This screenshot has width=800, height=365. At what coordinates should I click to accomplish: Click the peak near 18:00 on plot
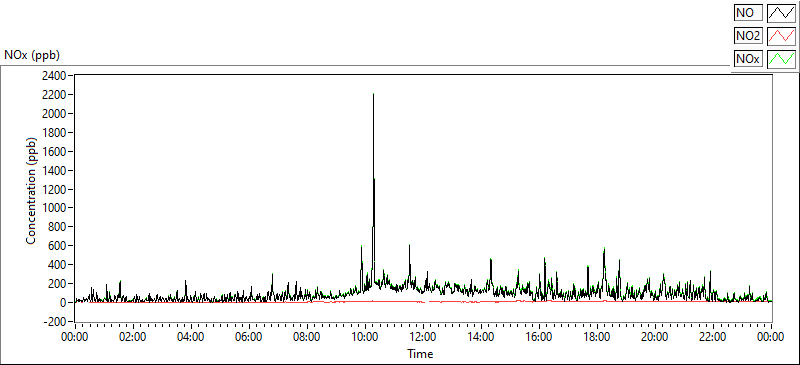[604, 249]
